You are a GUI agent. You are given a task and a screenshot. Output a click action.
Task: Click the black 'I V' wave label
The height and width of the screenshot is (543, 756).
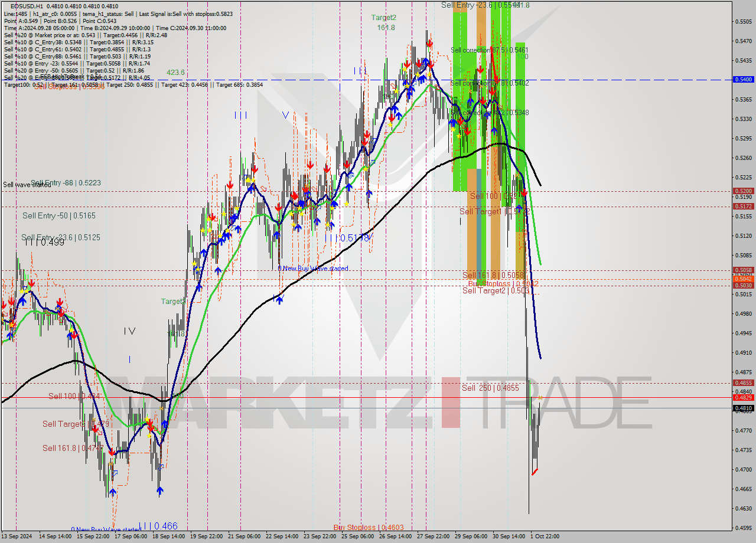[129, 331]
